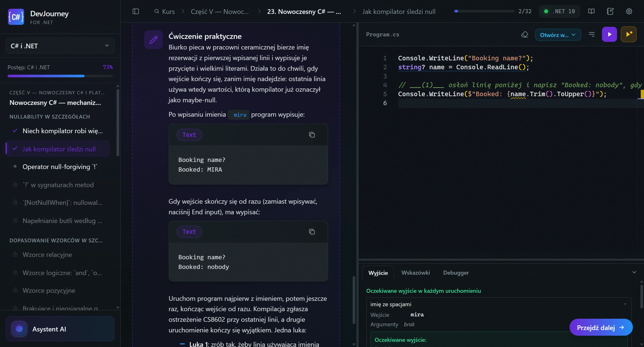Clear code with the eraser icon
The height and width of the screenshot is (347, 644).
524,34
